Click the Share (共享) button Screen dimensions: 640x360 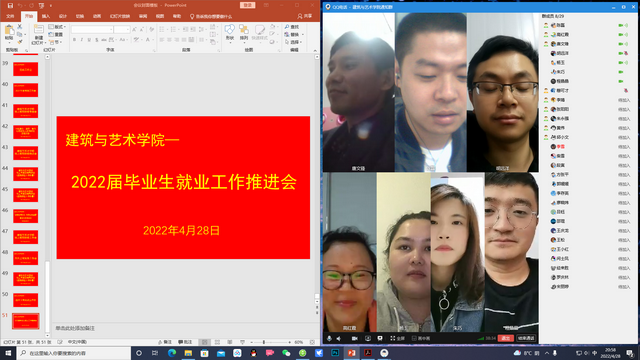(x=305, y=16)
